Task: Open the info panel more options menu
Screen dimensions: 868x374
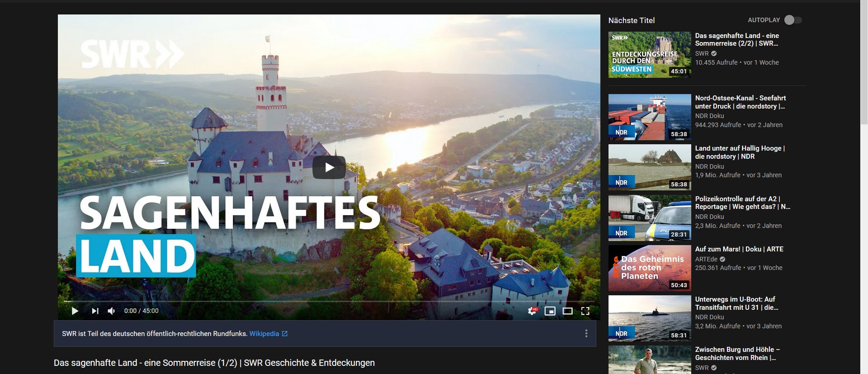Action: coord(586,334)
